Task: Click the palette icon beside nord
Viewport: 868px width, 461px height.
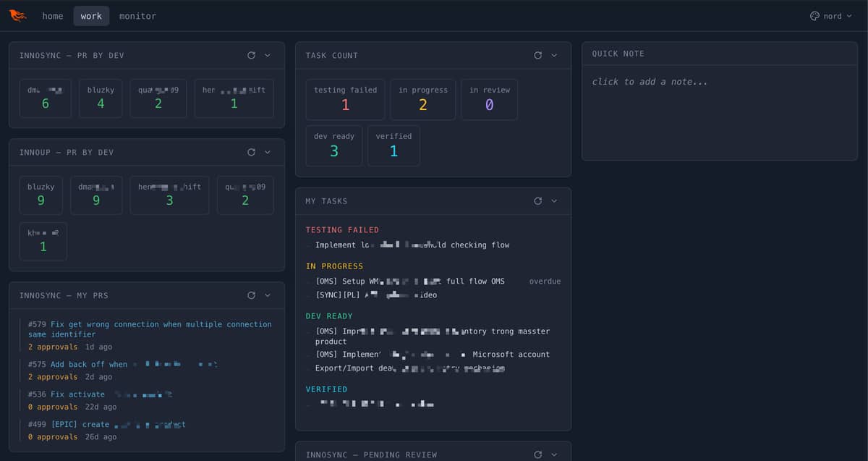Action: 814,16
